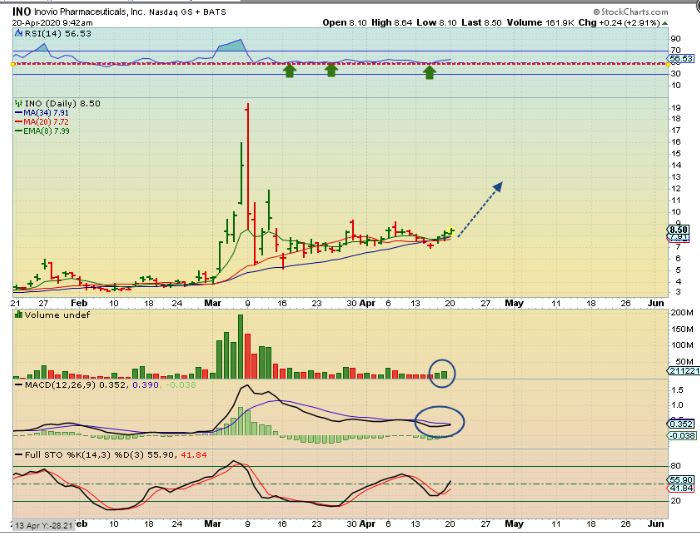The image size is (700, 533).
Task: Click the volume bars icon beside Volume undef
Action: [x=19, y=315]
